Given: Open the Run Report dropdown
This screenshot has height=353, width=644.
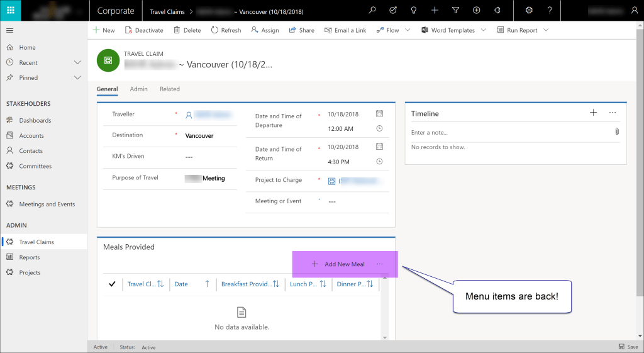Looking at the screenshot, I should click(x=546, y=30).
